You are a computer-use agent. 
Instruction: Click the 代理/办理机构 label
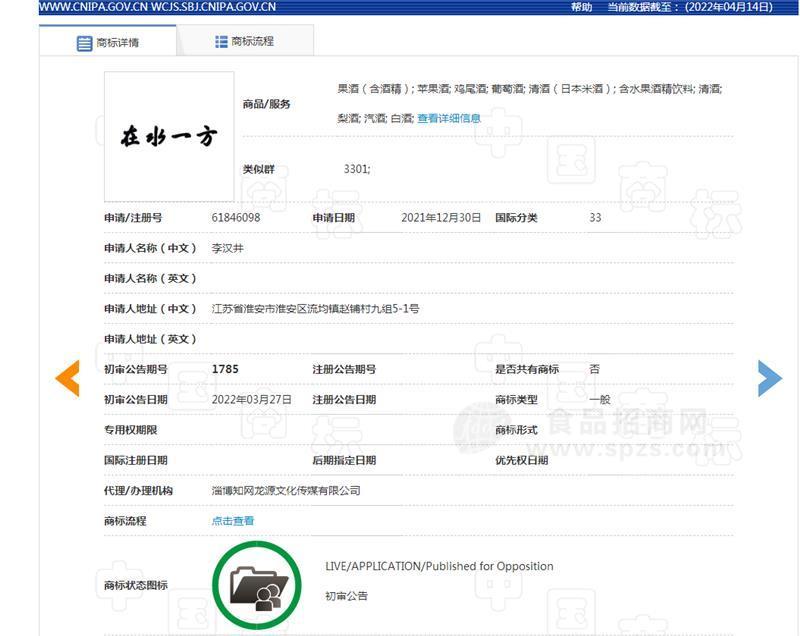pos(138,491)
